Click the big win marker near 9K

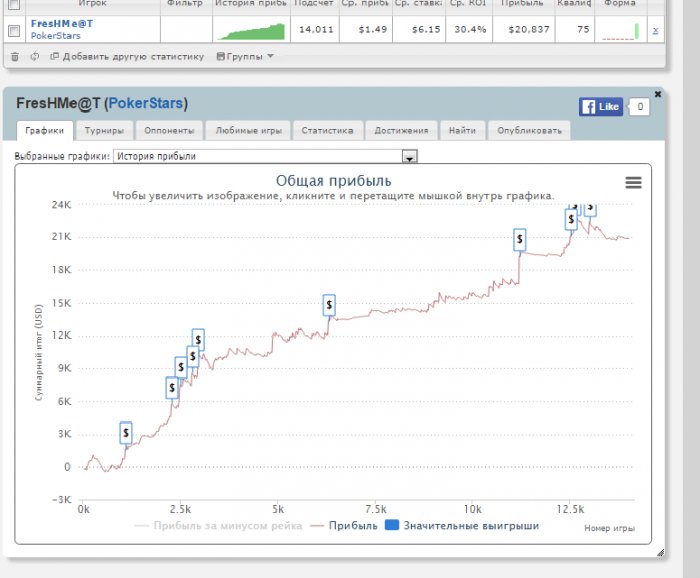(x=181, y=367)
